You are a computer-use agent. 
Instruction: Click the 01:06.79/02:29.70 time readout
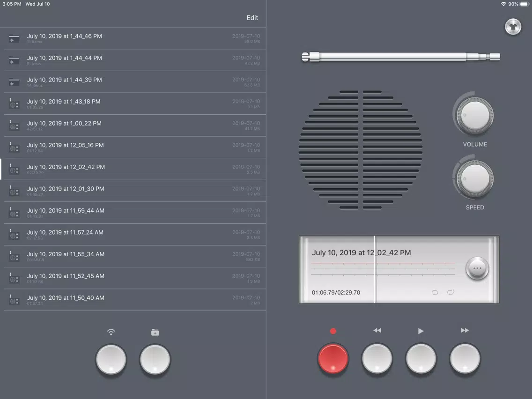click(336, 293)
